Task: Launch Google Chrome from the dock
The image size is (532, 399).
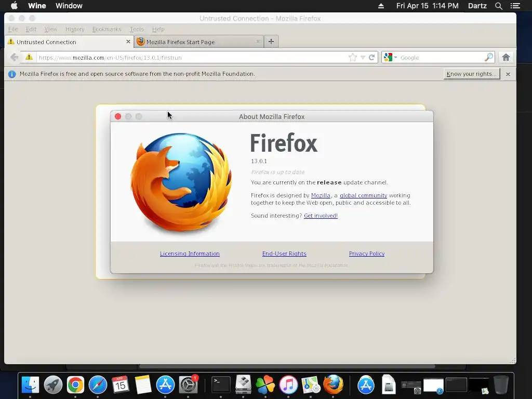Action: [75, 385]
